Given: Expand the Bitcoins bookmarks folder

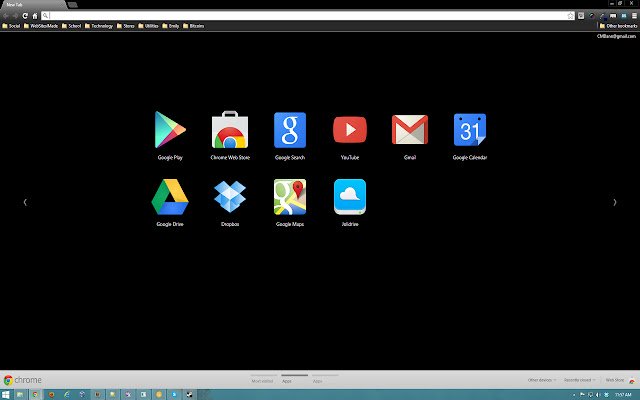Looking at the screenshot, I should (193, 26).
